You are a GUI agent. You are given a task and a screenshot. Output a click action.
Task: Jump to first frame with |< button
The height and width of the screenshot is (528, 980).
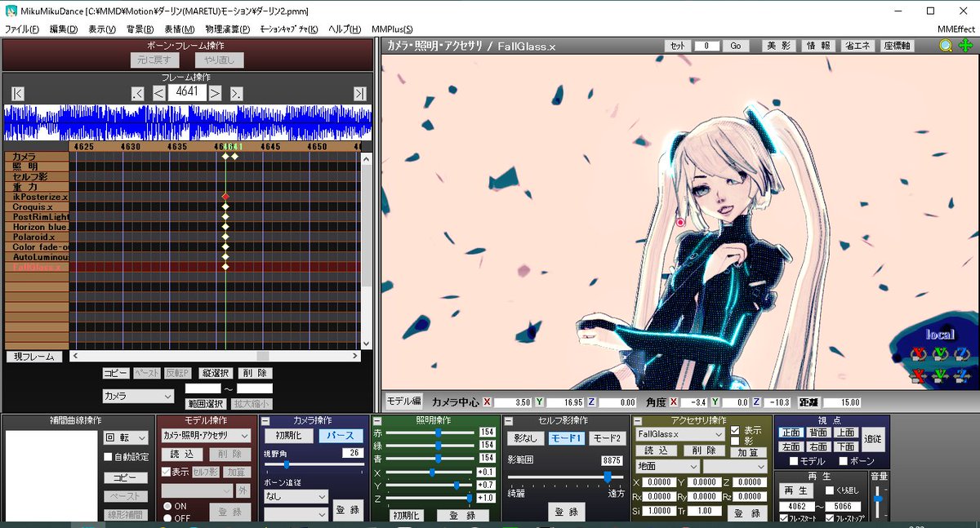click(18, 93)
